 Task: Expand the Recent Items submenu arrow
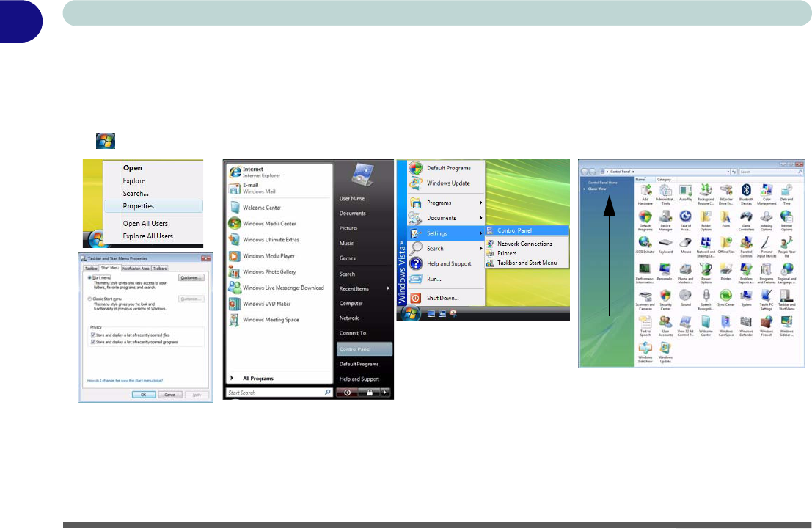coord(388,288)
